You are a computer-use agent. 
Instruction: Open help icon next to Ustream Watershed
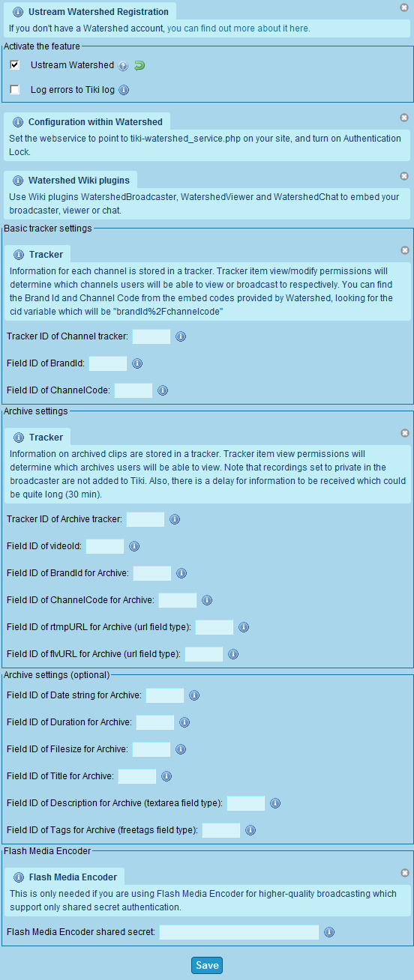[x=124, y=66]
